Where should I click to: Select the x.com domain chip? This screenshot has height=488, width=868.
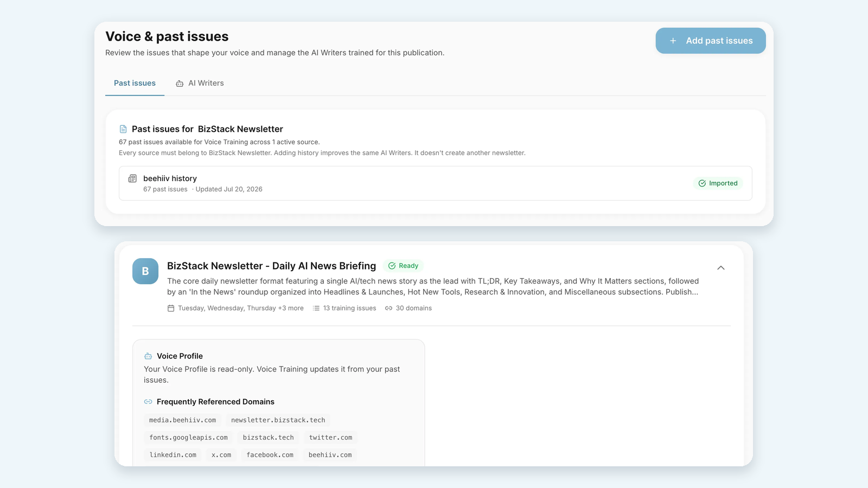(221, 455)
